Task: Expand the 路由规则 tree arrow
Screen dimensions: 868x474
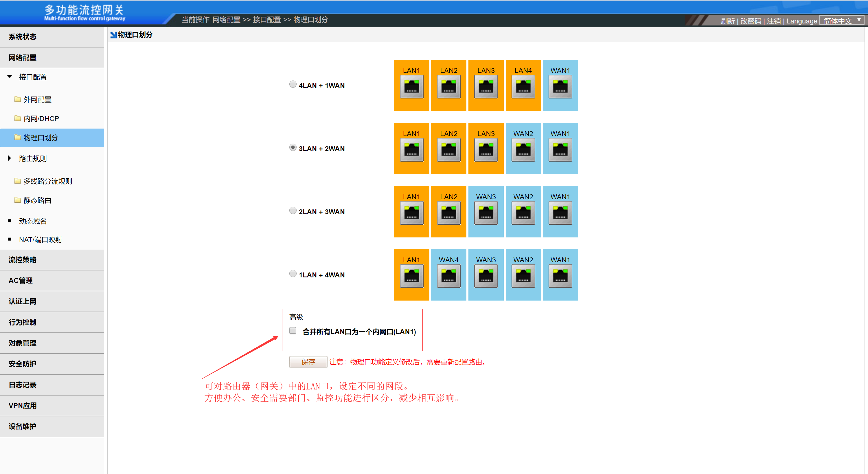Action: coord(10,158)
